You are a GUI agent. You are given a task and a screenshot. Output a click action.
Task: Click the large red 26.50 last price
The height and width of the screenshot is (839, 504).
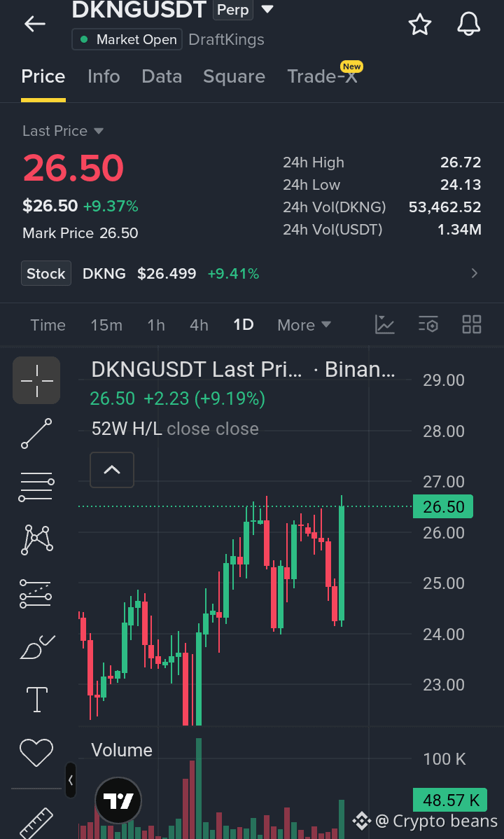73,168
